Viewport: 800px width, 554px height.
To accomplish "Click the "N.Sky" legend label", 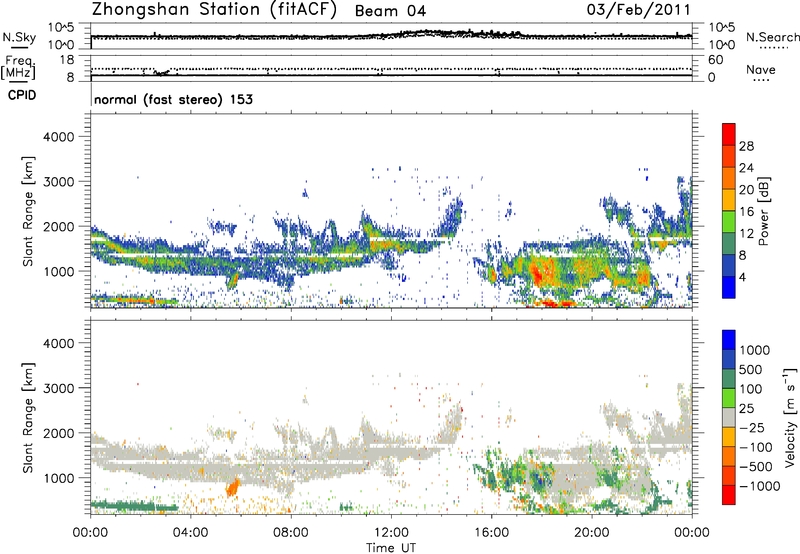I will pos(19,37).
